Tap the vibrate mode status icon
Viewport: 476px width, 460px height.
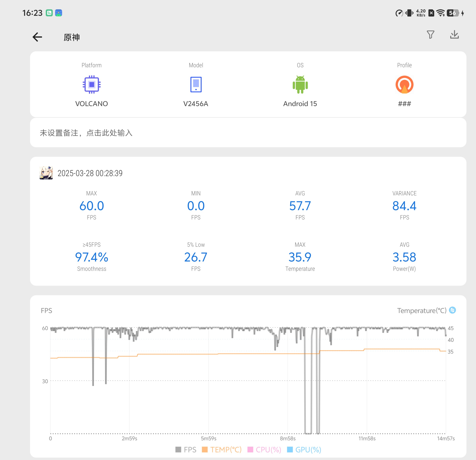409,13
